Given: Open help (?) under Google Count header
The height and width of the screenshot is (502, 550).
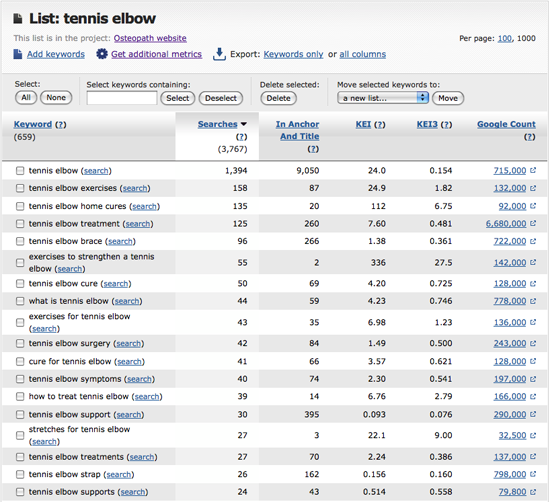Looking at the screenshot, I should pos(530,137).
